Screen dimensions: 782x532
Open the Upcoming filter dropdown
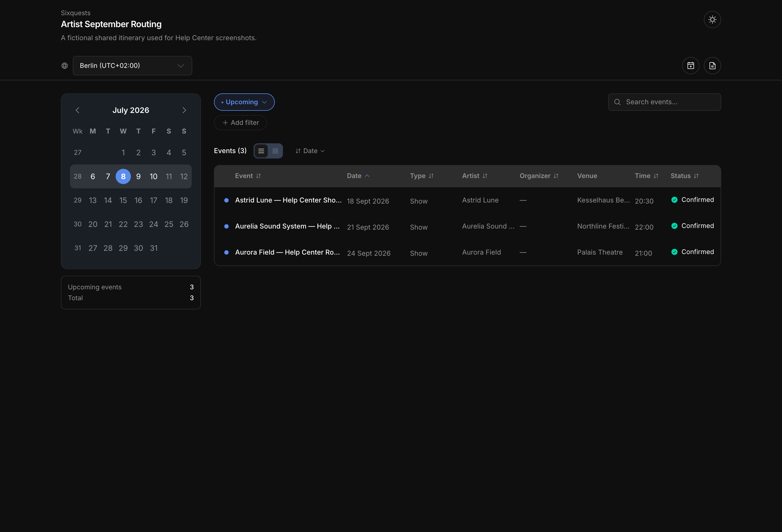pos(244,102)
